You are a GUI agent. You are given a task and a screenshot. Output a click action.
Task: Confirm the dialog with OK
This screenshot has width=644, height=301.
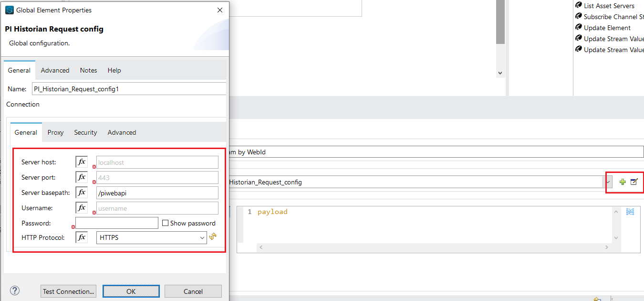(131, 291)
